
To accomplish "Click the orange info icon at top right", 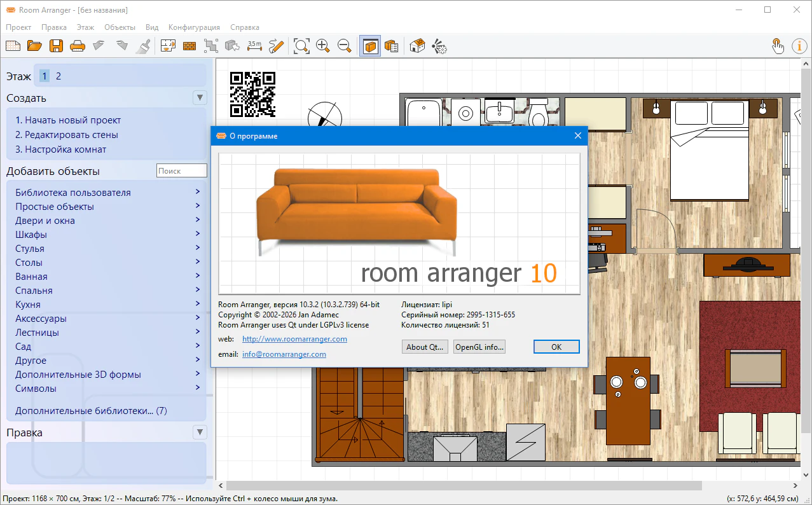I will (799, 46).
